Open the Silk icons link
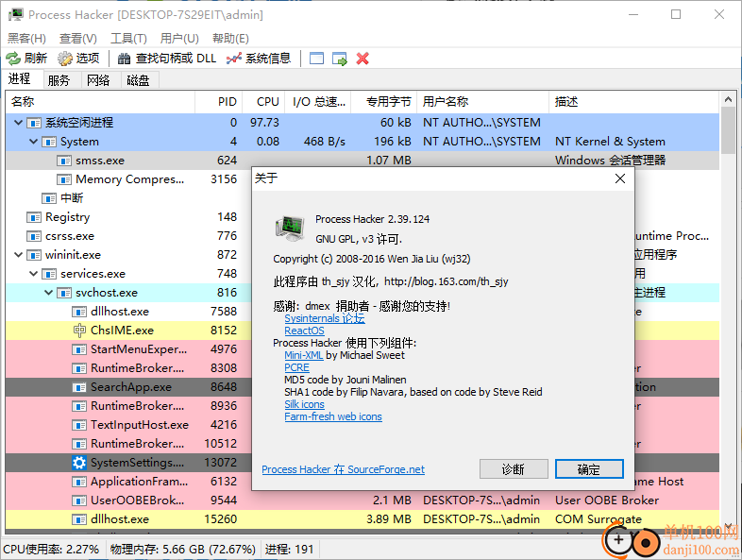The height and width of the screenshot is (560, 742). pos(304,404)
